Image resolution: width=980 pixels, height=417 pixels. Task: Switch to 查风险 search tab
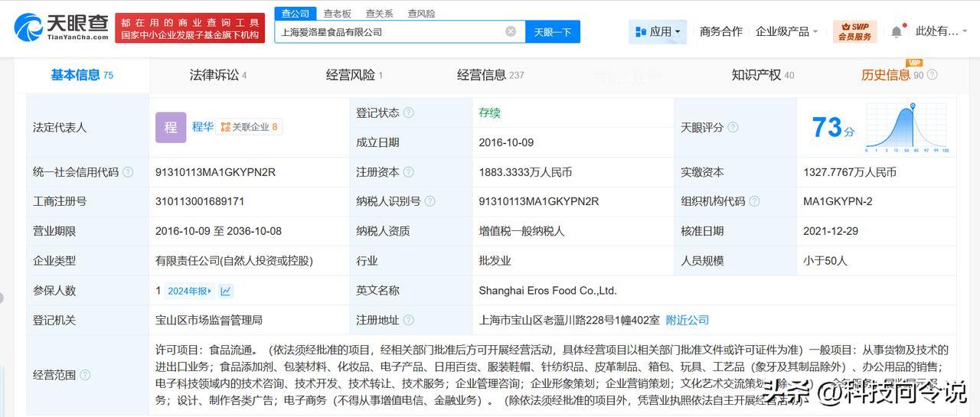421,14
